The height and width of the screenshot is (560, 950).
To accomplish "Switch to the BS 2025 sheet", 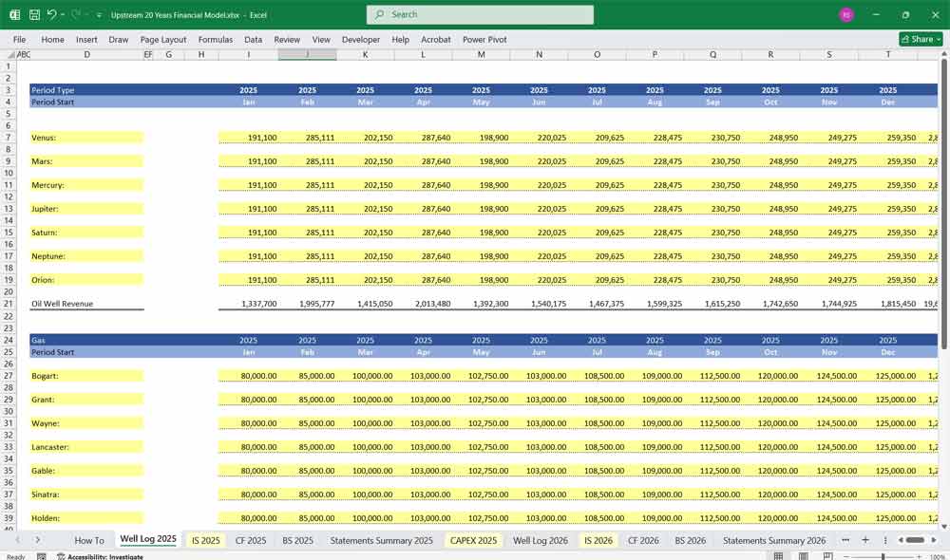I will tap(297, 540).
